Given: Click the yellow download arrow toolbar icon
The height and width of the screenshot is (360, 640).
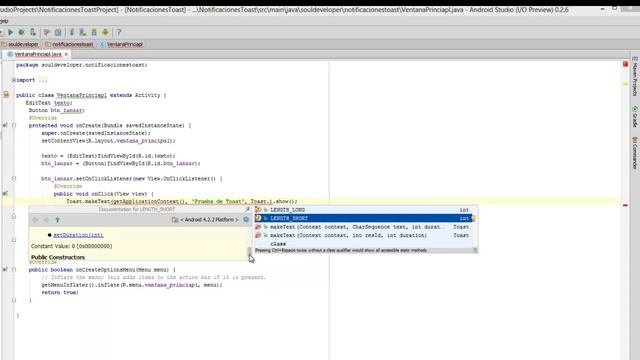Looking at the screenshot, I should (105, 32).
